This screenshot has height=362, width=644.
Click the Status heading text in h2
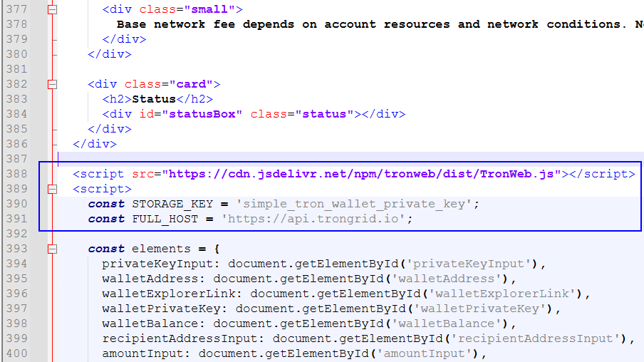click(x=154, y=100)
